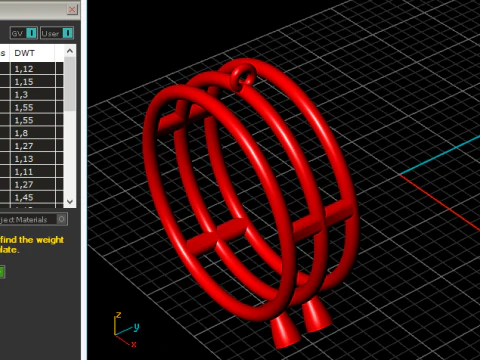The width and height of the screenshot is (480, 360).
Task: Click the table scrollbar up arrow
Action: (x=70, y=51)
